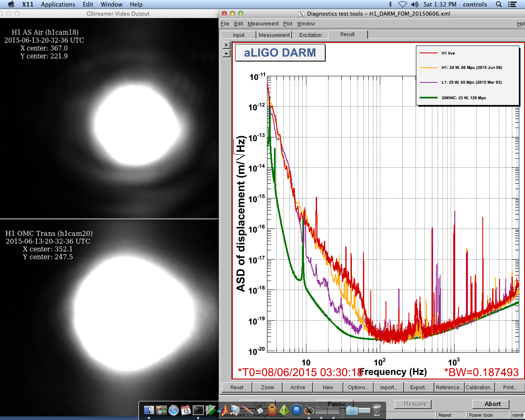
Task: Click the Active button
Action: point(297,387)
